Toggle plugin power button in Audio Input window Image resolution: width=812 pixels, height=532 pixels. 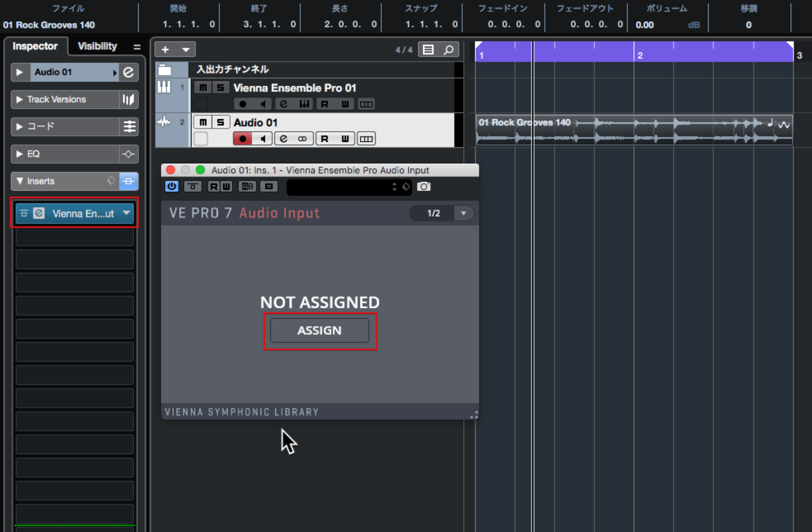coord(172,186)
